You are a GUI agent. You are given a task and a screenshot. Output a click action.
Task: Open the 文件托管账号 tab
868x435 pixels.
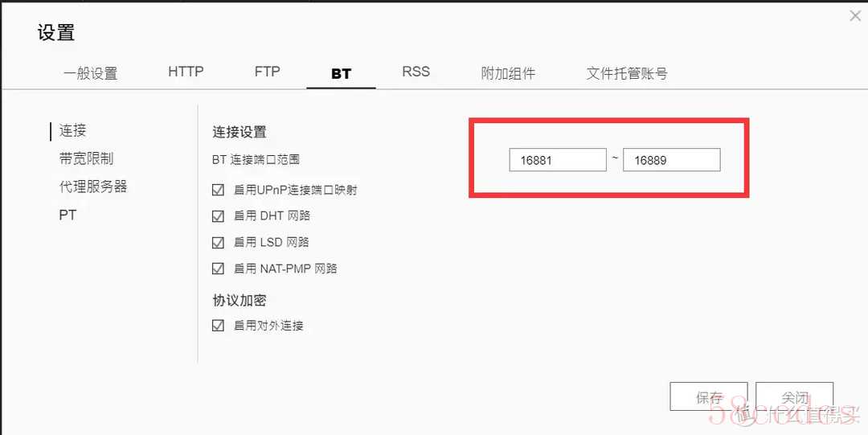(627, 73)
